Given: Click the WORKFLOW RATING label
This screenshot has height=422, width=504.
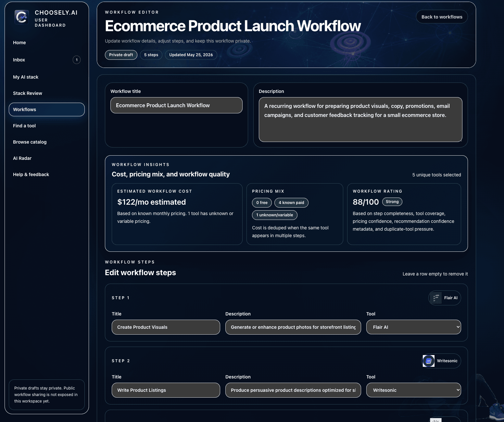Looking at the screenshot, I should (377, 191).
